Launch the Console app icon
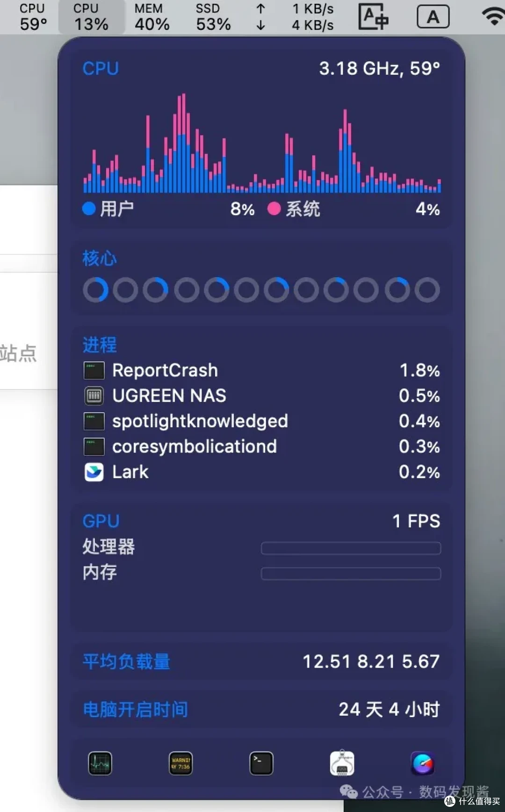 pos(180,763)
